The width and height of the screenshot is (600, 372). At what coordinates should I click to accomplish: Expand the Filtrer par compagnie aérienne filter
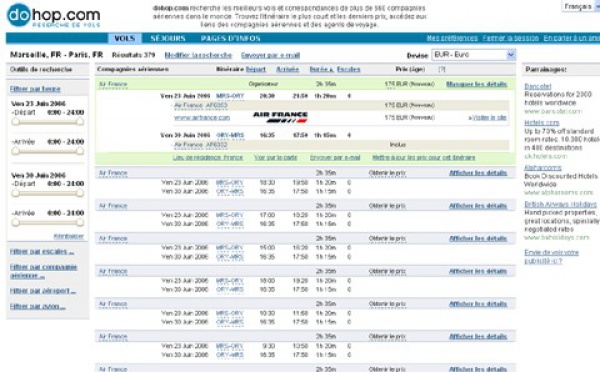pos(43,271)
